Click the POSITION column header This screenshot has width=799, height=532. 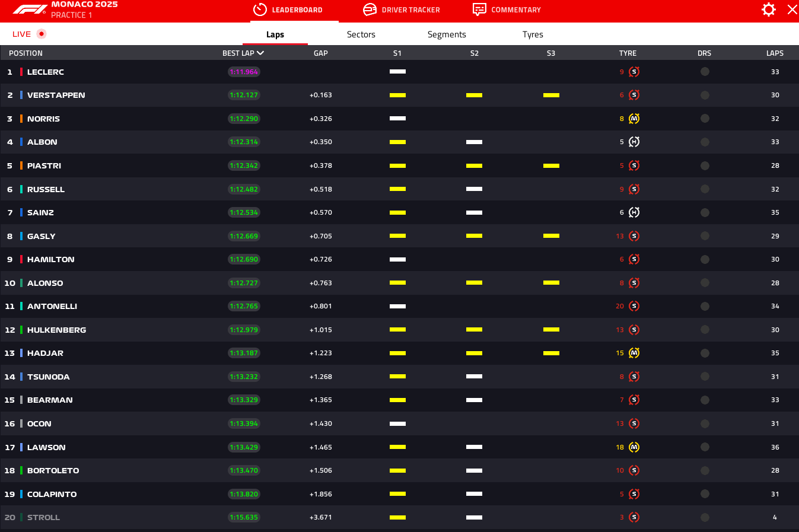pyautogui.click(x=26, y=53)
